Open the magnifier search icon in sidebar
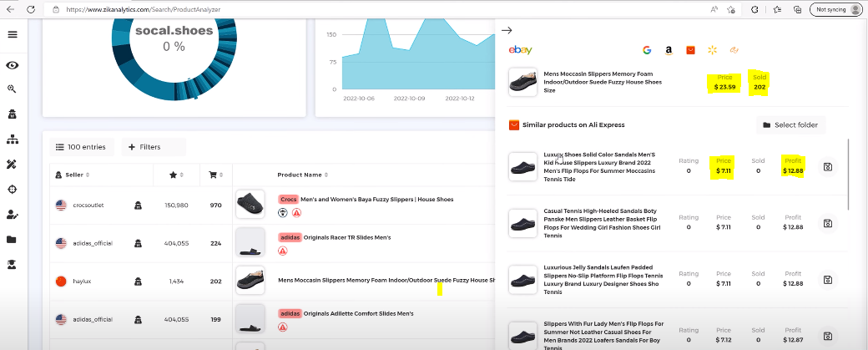 coord(13,89)
